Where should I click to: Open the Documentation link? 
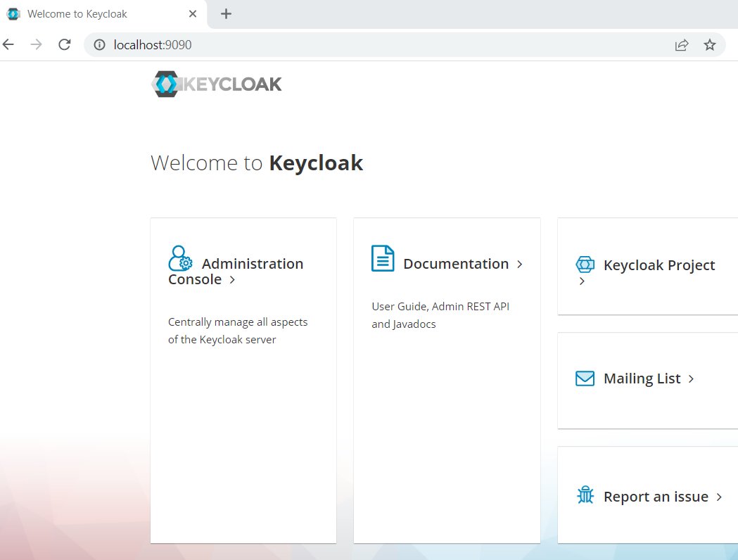point(456,263)
